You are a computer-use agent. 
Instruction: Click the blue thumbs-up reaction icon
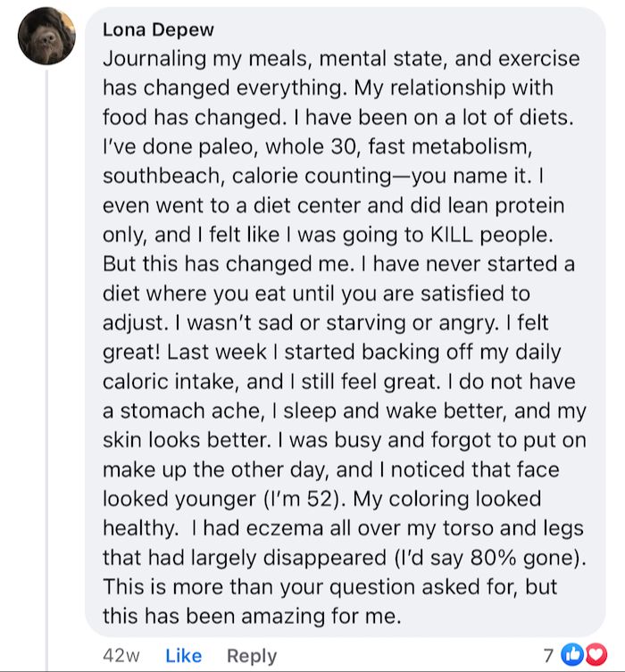click(576, 656)
